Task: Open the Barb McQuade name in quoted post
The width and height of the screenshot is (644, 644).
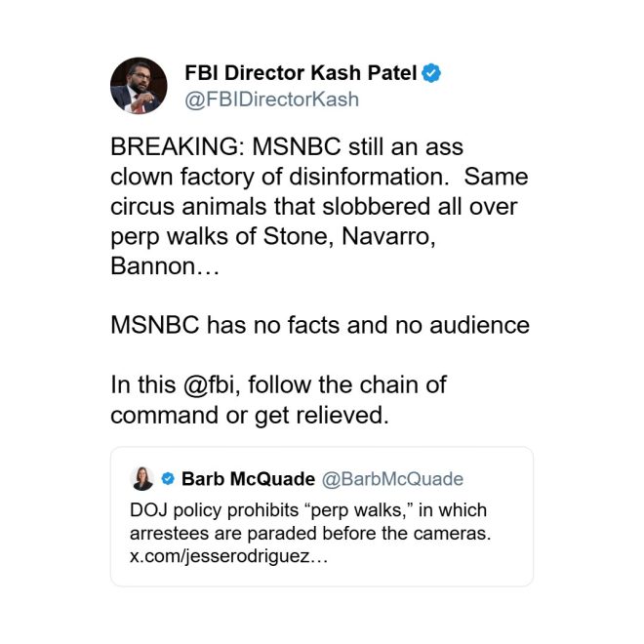Action: (248, 479)
